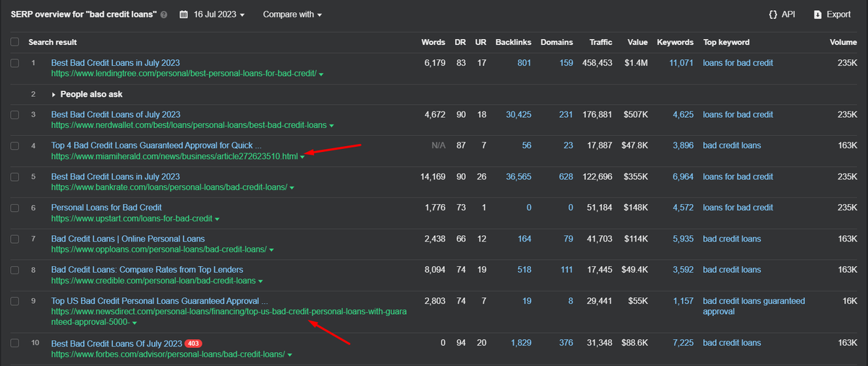Open the URL dropdown arrow for forbes.com
868x366 pixels.
290,354
